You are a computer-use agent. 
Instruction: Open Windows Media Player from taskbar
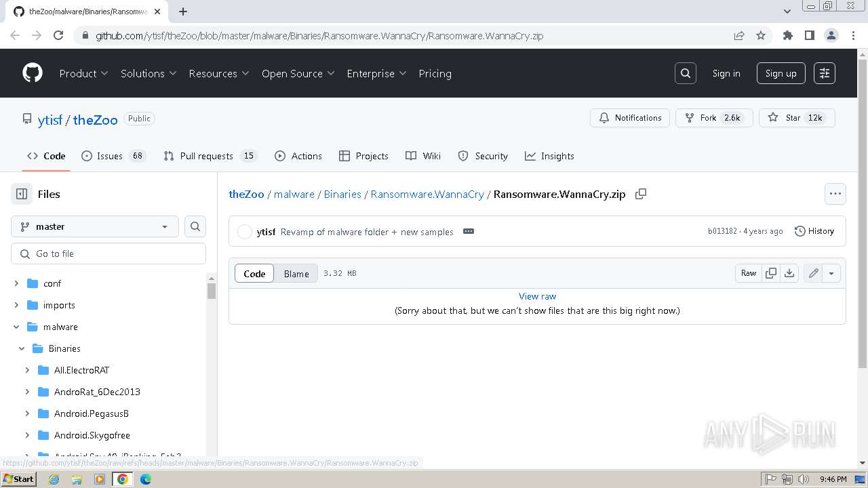[x=100, y=479]
